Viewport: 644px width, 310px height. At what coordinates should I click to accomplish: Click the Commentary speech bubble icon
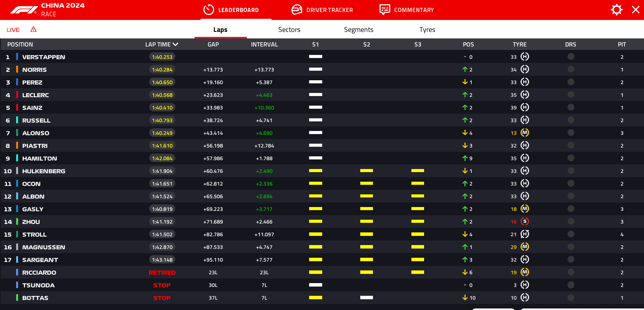tap(384, 10)
